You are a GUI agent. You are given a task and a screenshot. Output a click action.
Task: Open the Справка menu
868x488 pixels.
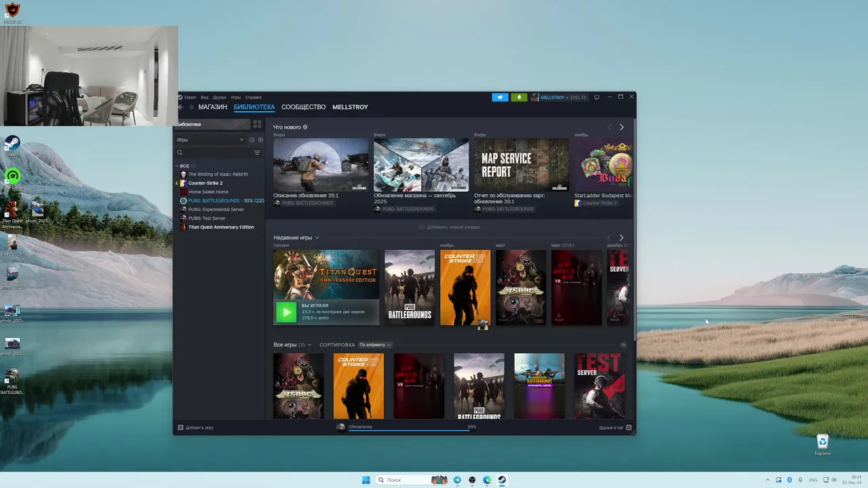point(253,97)
